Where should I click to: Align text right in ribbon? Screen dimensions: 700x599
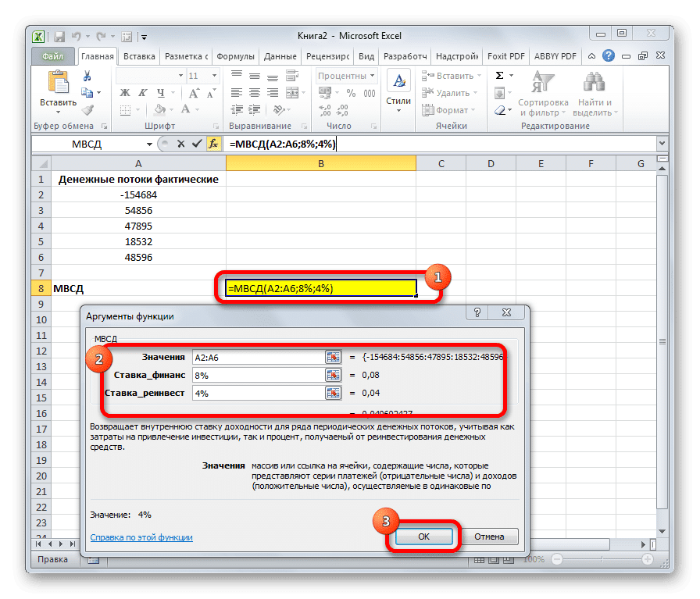click(x=273, y=93)
